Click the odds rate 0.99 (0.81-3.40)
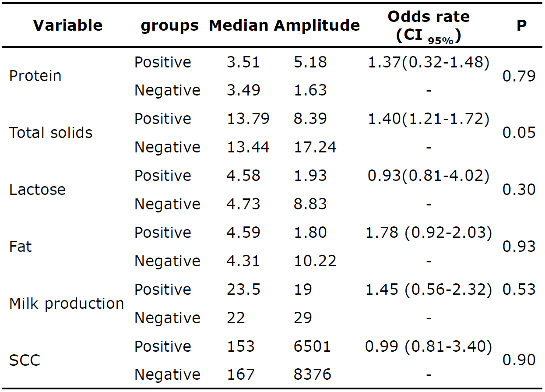Image resolution: width=545 pixels, height=392 pixels. click(428, 346)
